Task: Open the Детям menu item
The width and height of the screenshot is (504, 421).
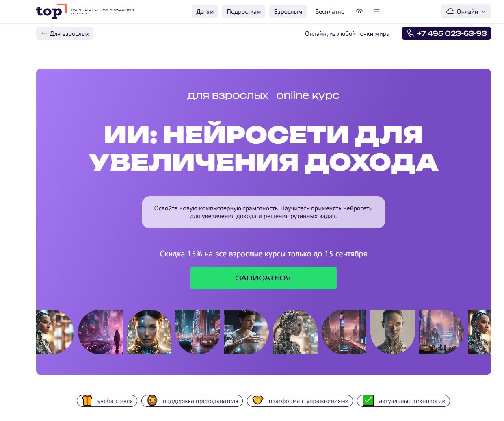Action: [x=205, y=11]
